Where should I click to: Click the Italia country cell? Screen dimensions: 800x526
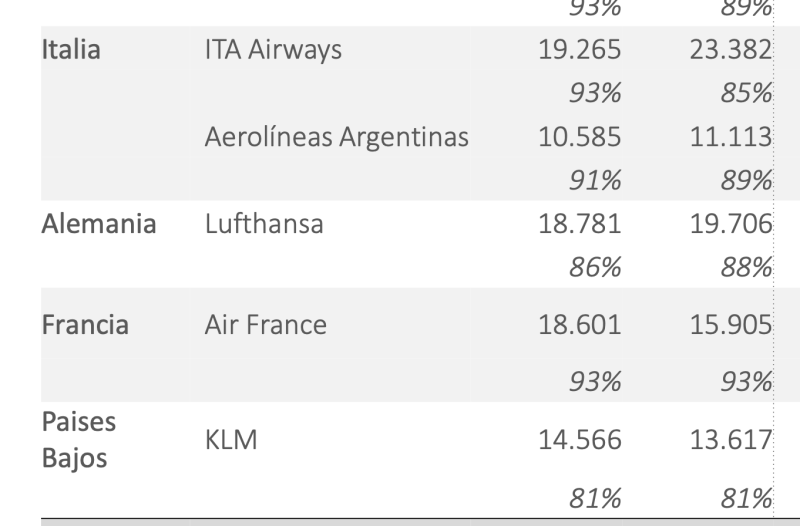pyautogui.click(x=71, y=50)
